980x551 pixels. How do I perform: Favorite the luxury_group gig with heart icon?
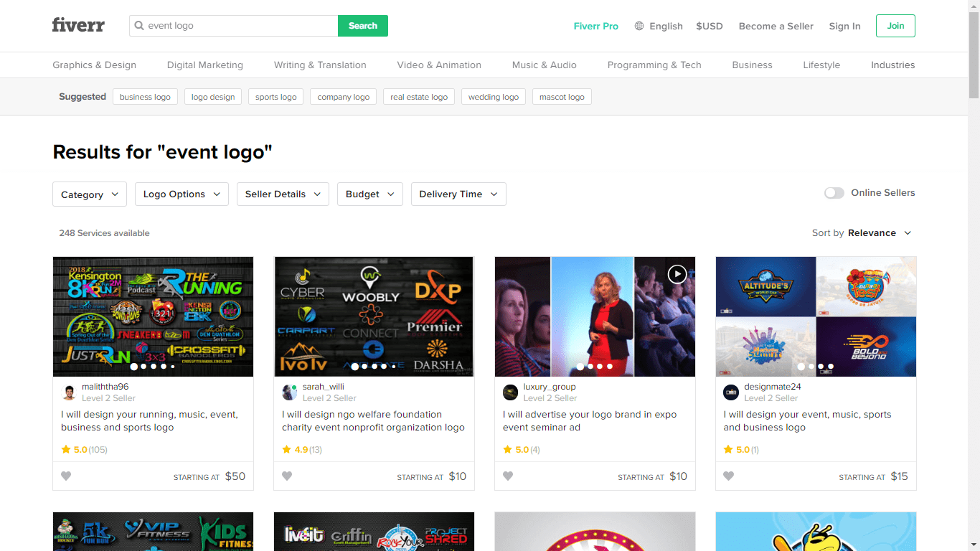pyautogui.click(x=508, y=476)
